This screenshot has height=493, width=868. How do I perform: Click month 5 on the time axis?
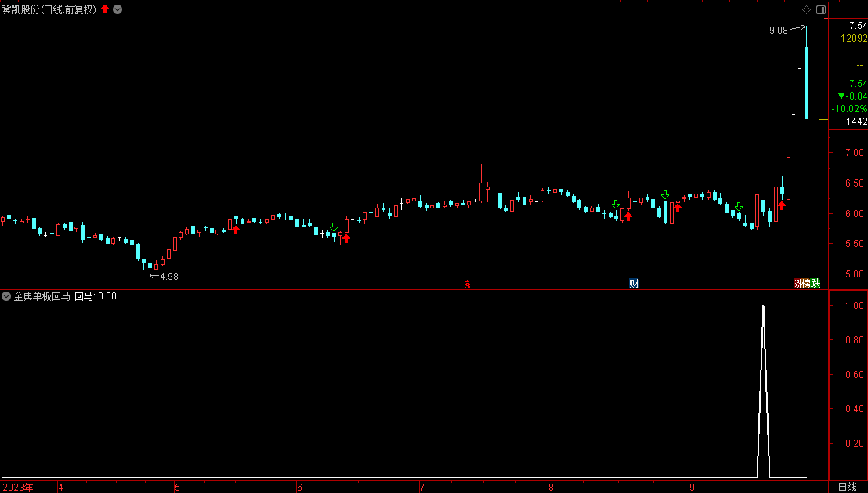pyautogui.click(x=177, y=488)
